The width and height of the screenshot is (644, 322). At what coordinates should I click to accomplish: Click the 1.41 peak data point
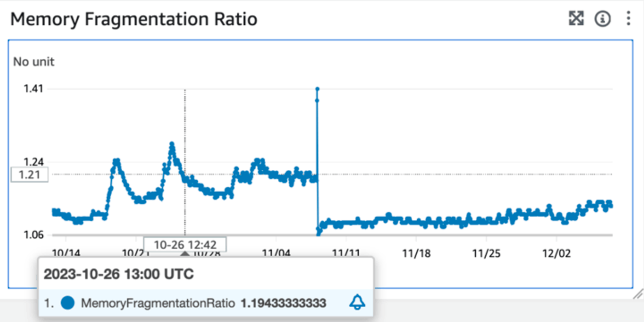click(317, 89)
